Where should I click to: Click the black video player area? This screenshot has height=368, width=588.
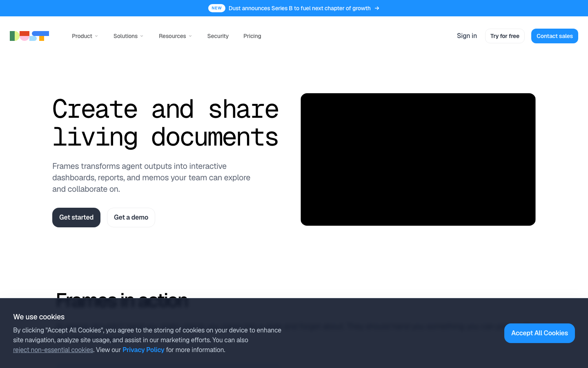coord(418,159)
